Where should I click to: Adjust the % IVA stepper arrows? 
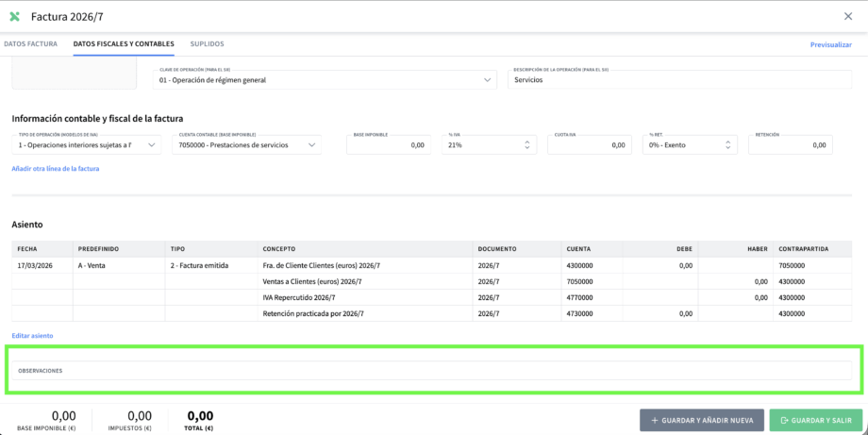pyautogui.click(x=526, y=145)
